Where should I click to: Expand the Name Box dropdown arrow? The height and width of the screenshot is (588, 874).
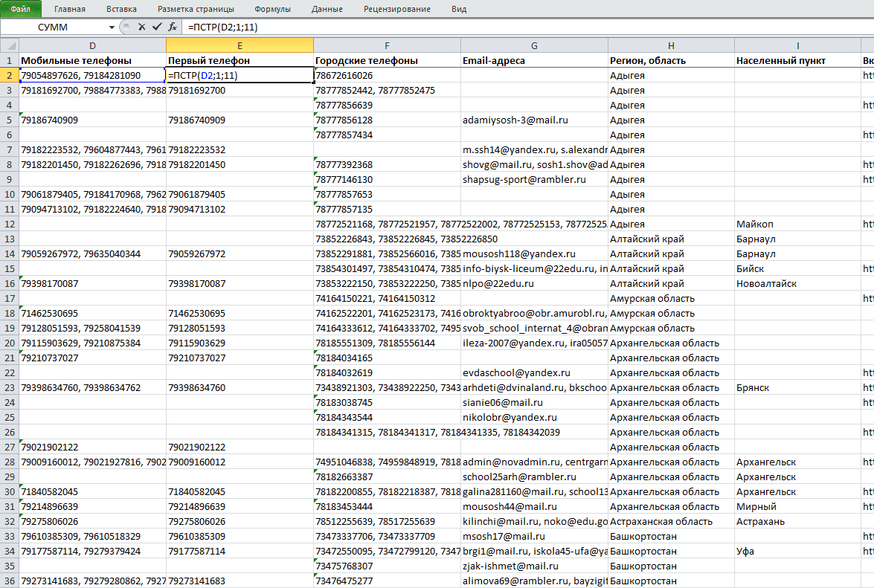click(112, 28)
